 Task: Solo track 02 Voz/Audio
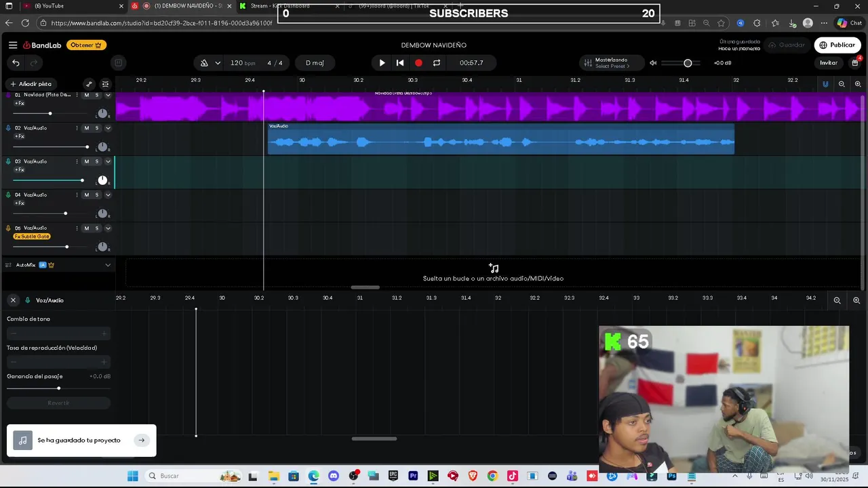97,128
